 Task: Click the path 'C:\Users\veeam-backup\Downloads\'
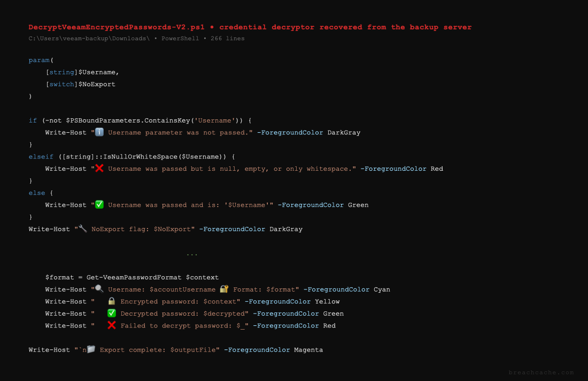click(89, 39)
